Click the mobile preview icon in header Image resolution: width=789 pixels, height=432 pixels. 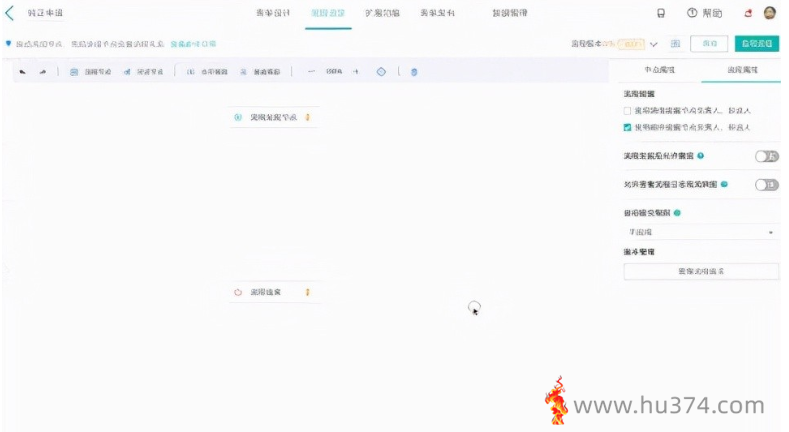pos(661,14)
